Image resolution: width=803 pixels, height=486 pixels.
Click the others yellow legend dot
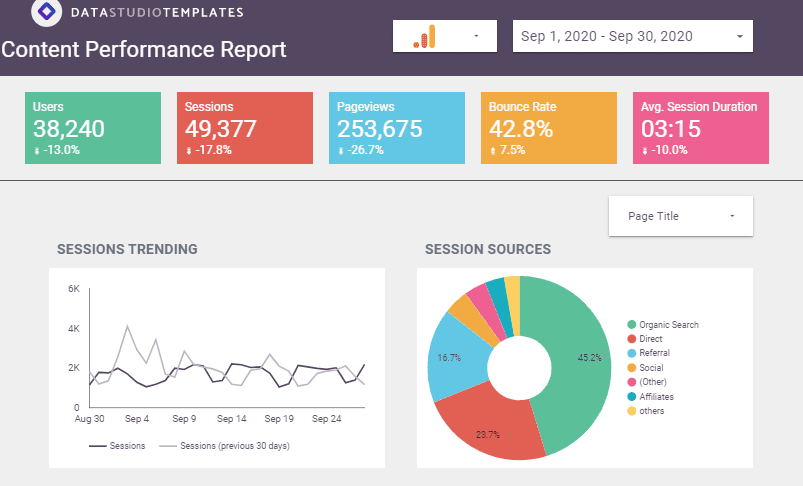coord(631,411)
